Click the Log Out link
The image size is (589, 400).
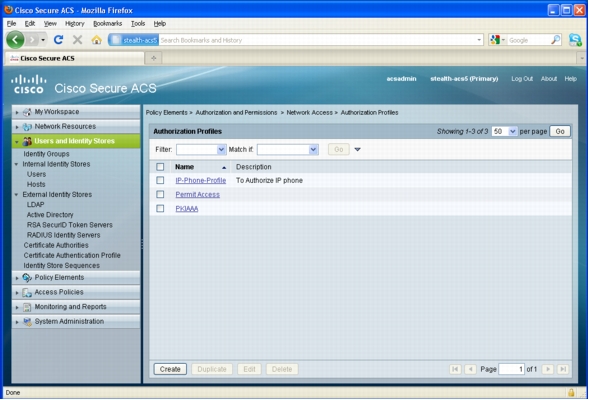click(522, 78)
